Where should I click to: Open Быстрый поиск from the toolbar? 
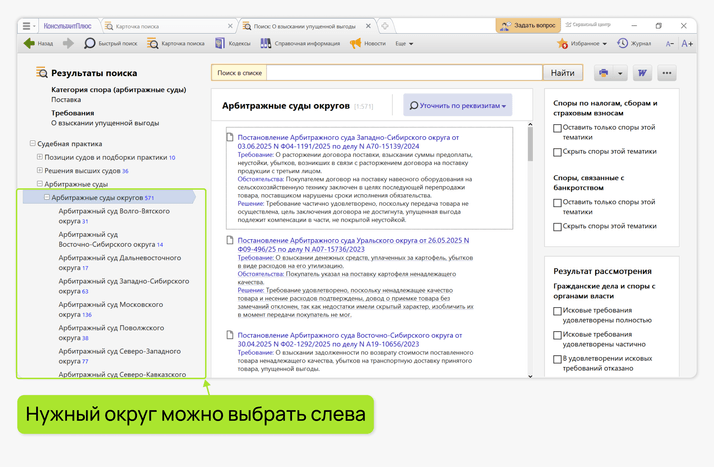110,43
